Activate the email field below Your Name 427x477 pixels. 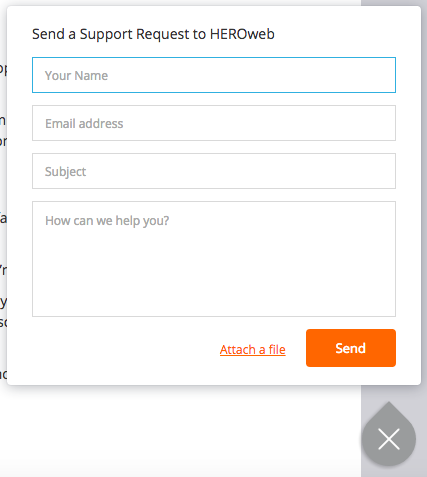point(214,123)
